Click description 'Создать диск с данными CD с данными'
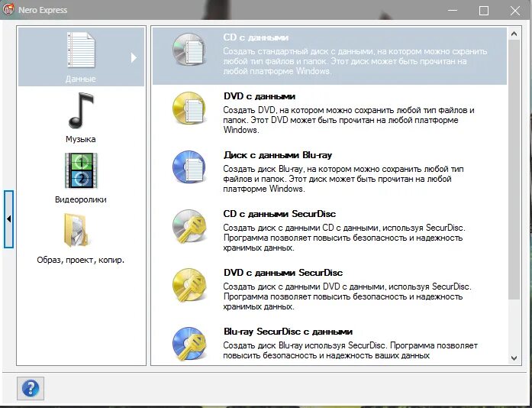Screen dimensions: 532x408 pos(344,238)
